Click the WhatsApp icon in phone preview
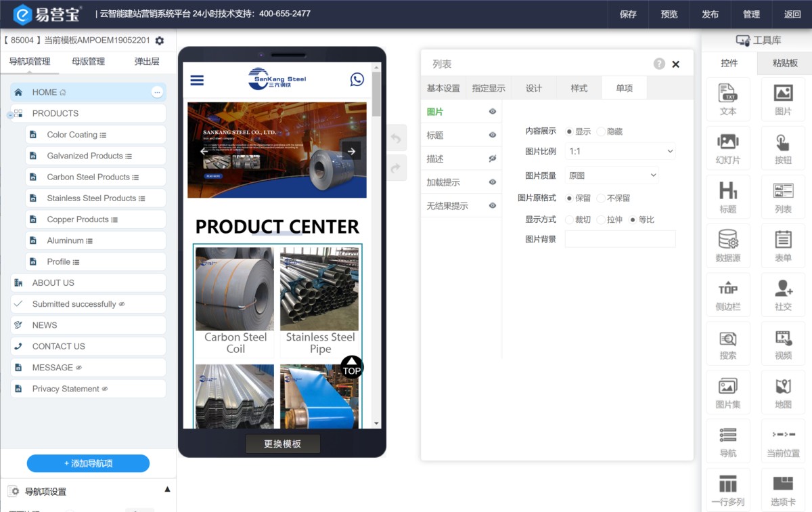 [x=357, y=80]
